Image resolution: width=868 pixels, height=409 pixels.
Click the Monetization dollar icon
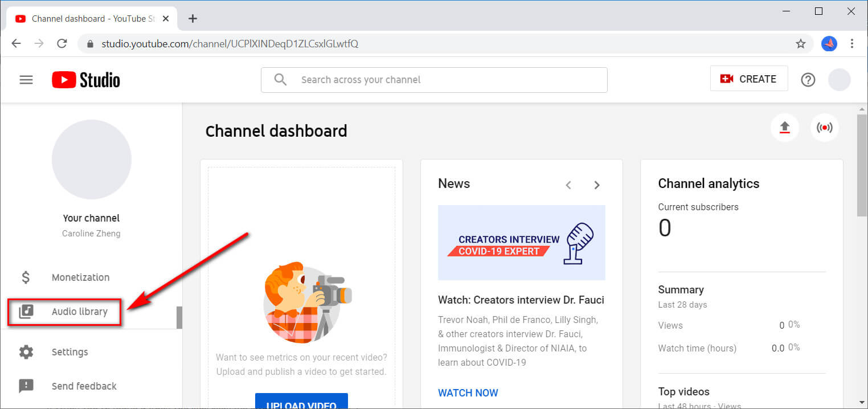[26, 277]
